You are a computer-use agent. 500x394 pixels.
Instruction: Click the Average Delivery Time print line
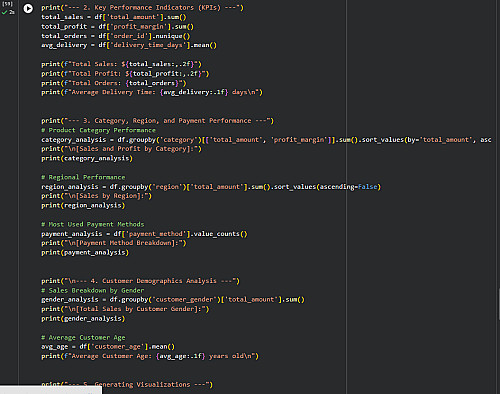152,92
